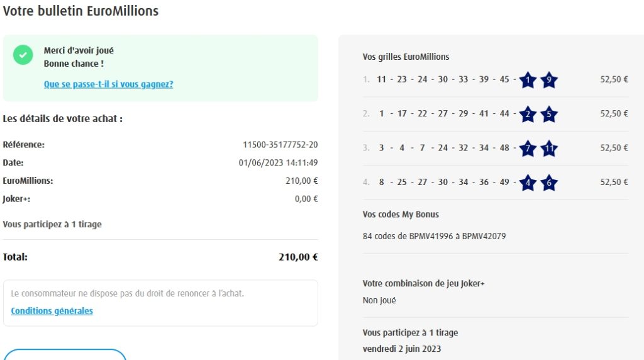Click the purchase date 01/06/2023 14:11:49
Screen dimensions: 644x360
(278, 163)
